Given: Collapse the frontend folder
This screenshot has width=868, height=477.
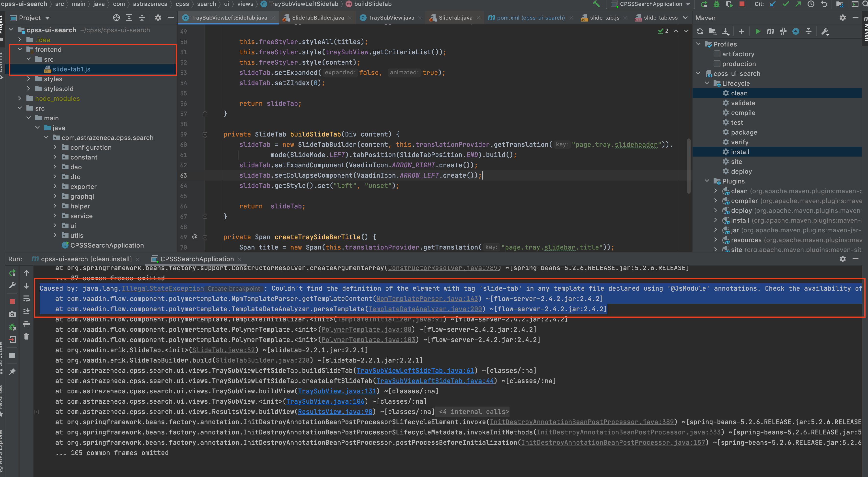Looking at the screenshot, I should click(20, 49).
